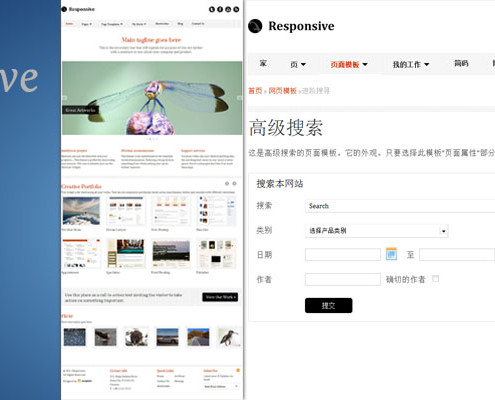
Task: Click the first social icon in small preview header
Action: (x=212, y=9)
